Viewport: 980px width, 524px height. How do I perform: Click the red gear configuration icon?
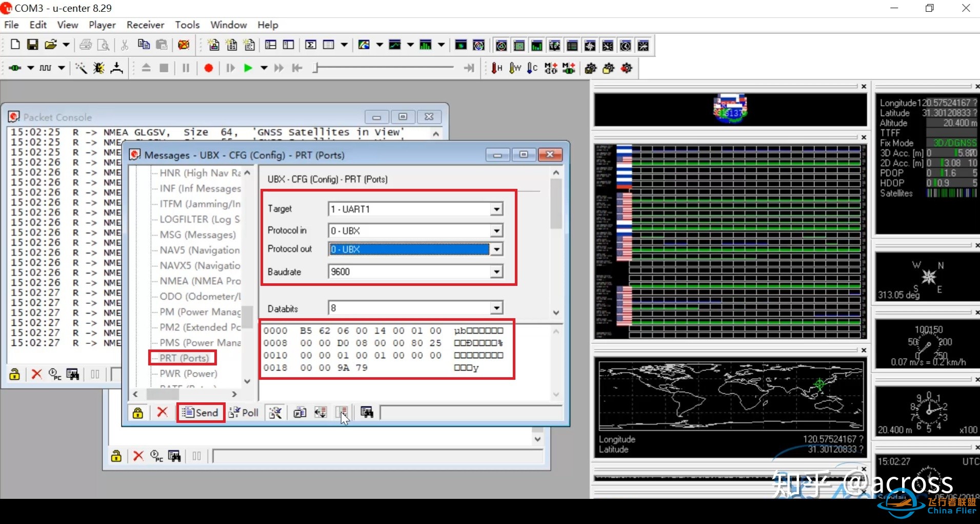click(x=627, y=68)
